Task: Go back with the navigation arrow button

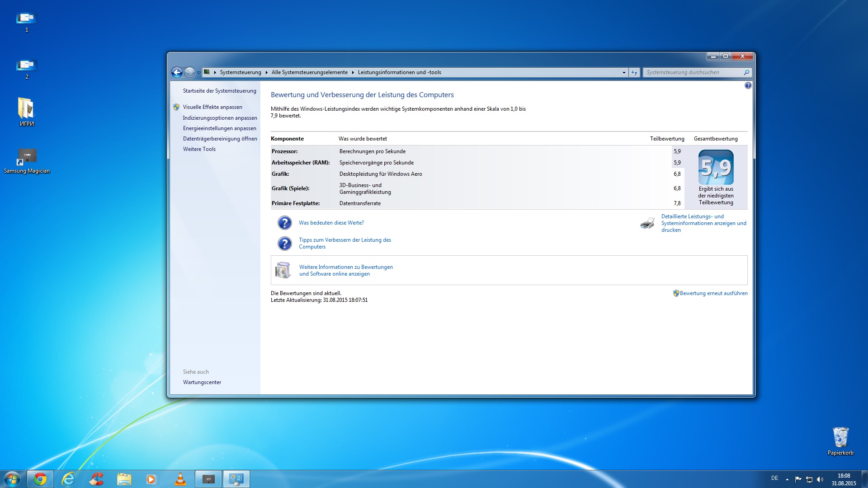Action: point(177,72)
